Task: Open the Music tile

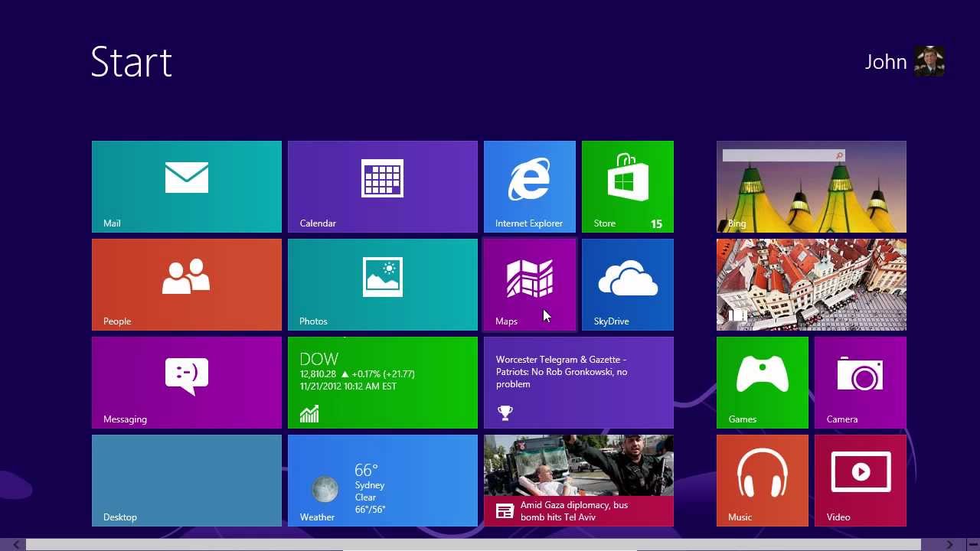Action: pos(763,481)
